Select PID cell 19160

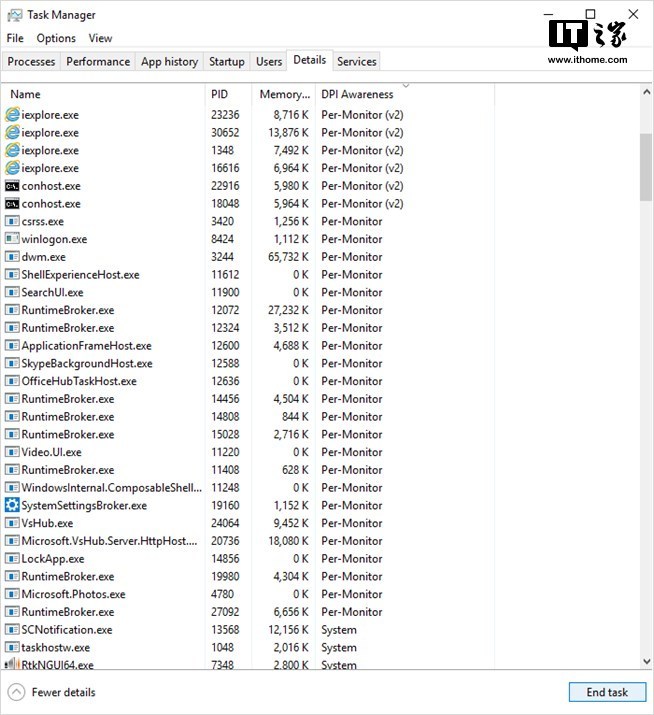pos(225,505)
